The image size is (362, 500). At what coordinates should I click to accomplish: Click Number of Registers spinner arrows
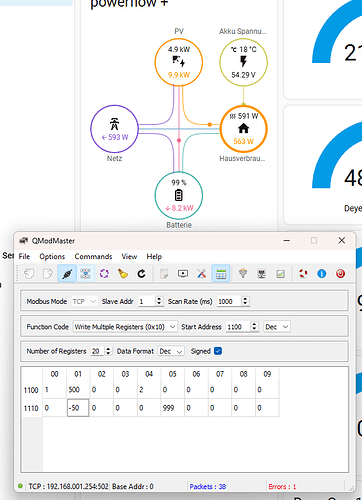coord(108,351)
